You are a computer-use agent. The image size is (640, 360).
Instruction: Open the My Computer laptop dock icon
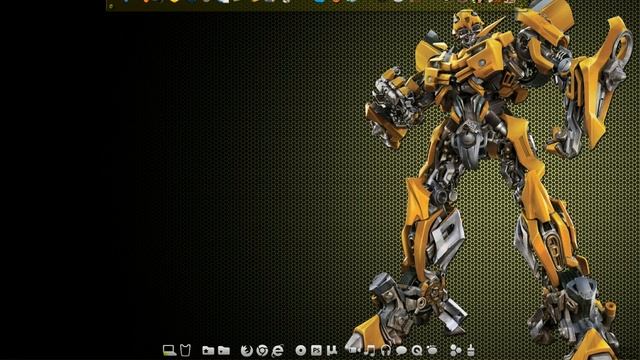point(169,350)
